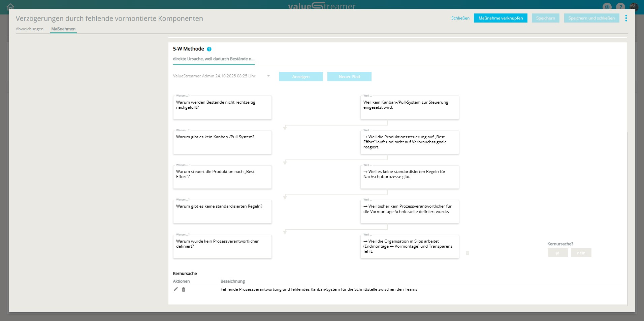
Task: Select 'ja' for Kernursache
Action: (557, 253)
